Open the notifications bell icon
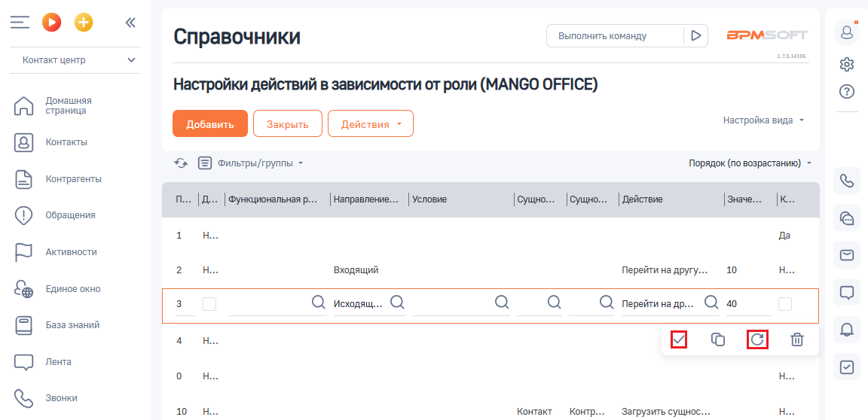The width and height of the screenshot is (868, 420). (x=846, y=330)
